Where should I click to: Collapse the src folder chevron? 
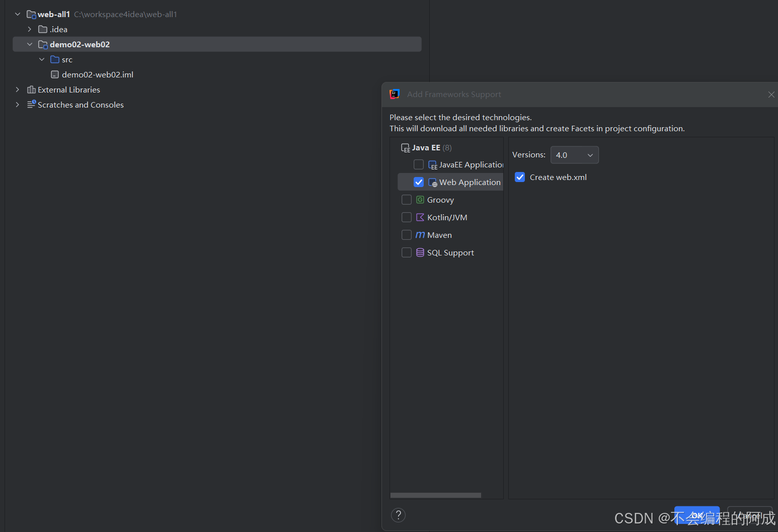point(42,59)
